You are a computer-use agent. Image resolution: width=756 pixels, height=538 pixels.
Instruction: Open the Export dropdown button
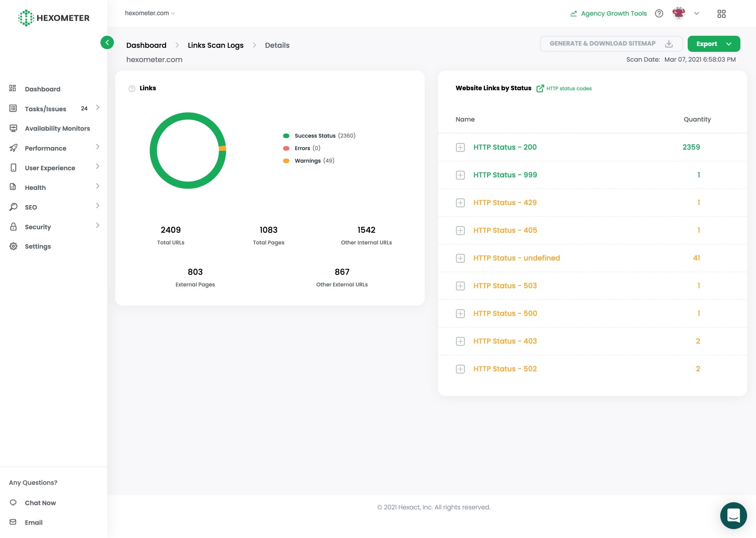pos(714,44)
